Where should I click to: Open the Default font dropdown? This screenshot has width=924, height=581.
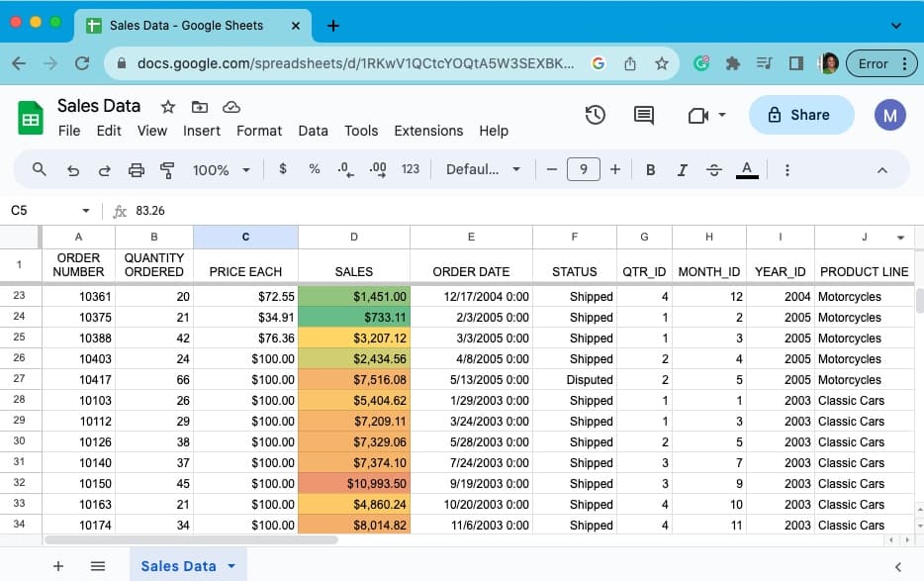483,170
